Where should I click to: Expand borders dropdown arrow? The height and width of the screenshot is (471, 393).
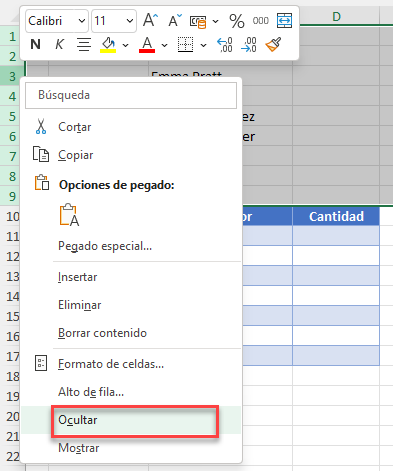tap(203, 45)
